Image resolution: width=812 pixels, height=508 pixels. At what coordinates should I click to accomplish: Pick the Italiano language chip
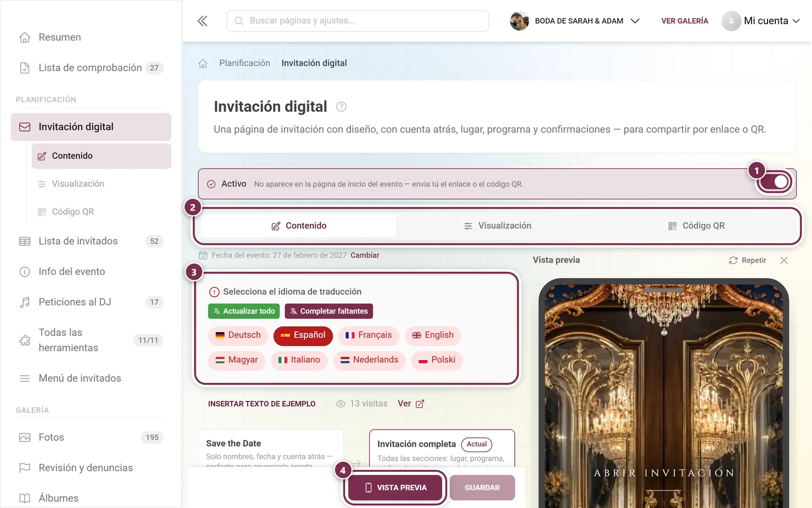click(299, 360)
